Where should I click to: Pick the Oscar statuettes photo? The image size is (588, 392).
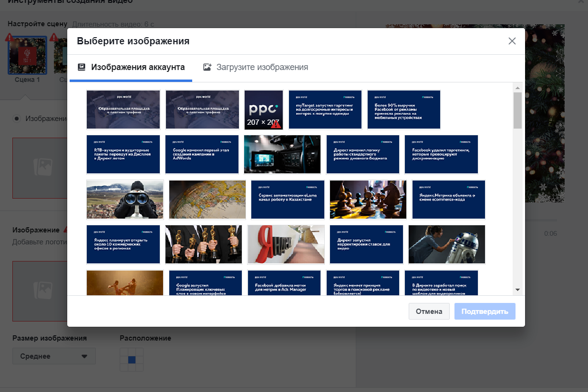204,244
